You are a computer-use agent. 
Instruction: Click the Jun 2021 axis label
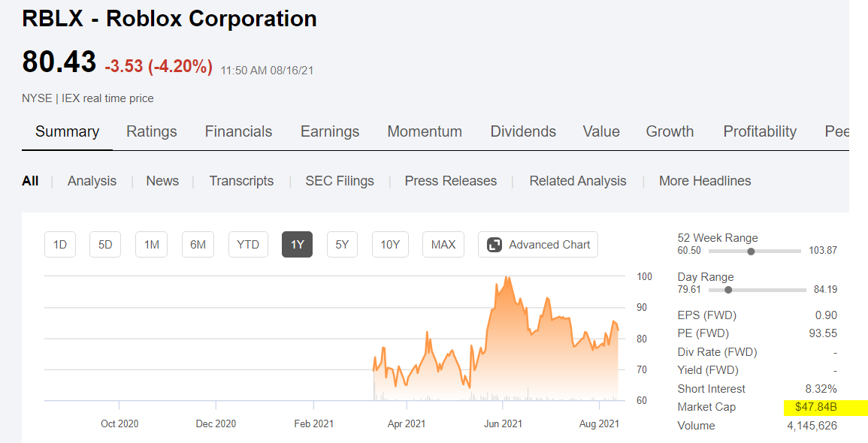pyautogui.click(x=503, y=423)
